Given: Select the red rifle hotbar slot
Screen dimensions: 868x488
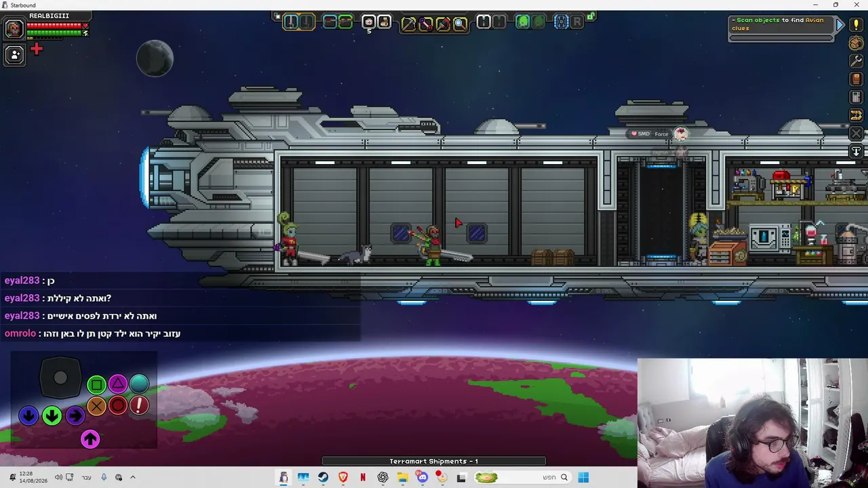Looking at the screenshot, I should [330, 22].
